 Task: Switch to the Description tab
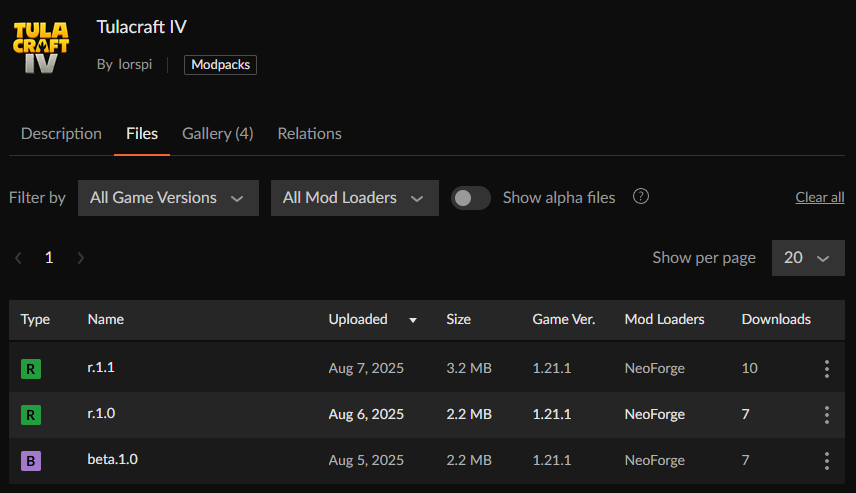point(61,134)
